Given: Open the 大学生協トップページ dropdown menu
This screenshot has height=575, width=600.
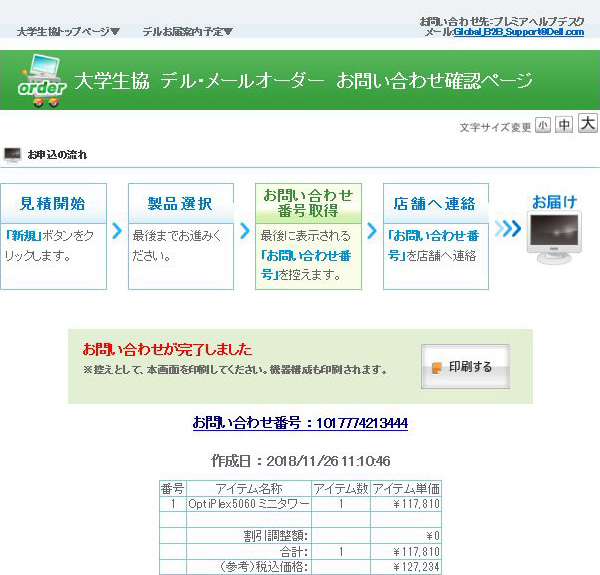Looking at the screenshot, I should (68, 31).
